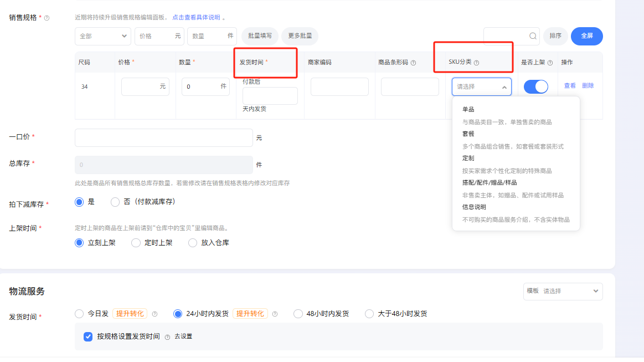Click batch 数量 input field
644x362 pixels.
coord(212,36)
